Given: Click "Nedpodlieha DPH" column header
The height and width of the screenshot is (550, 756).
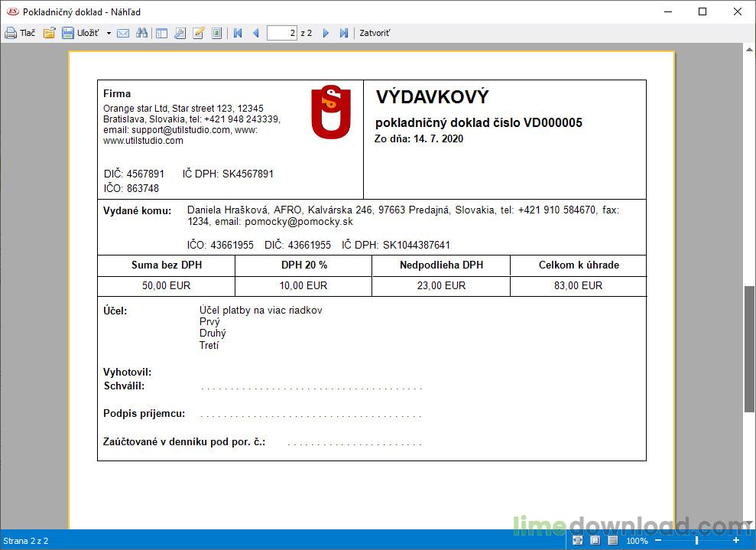Looking at the screenshot, I should click(441, 265).
